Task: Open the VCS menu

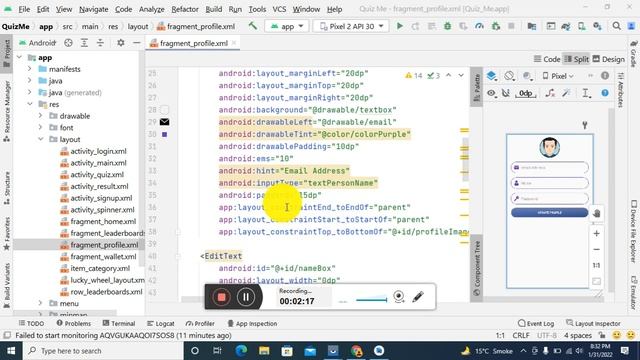Action: point(279,9)
